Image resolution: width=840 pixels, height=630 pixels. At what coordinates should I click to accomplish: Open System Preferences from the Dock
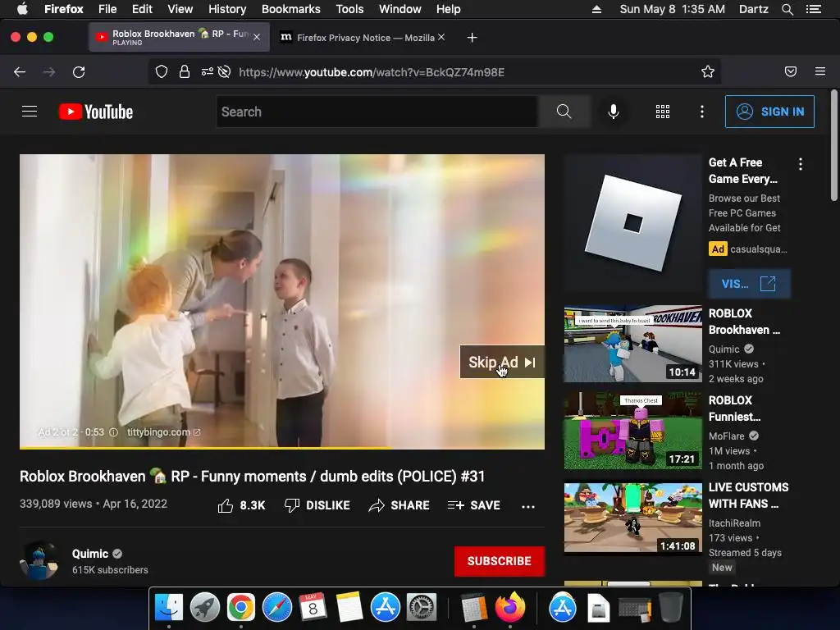pyautogui.click(x=422, y=607)
